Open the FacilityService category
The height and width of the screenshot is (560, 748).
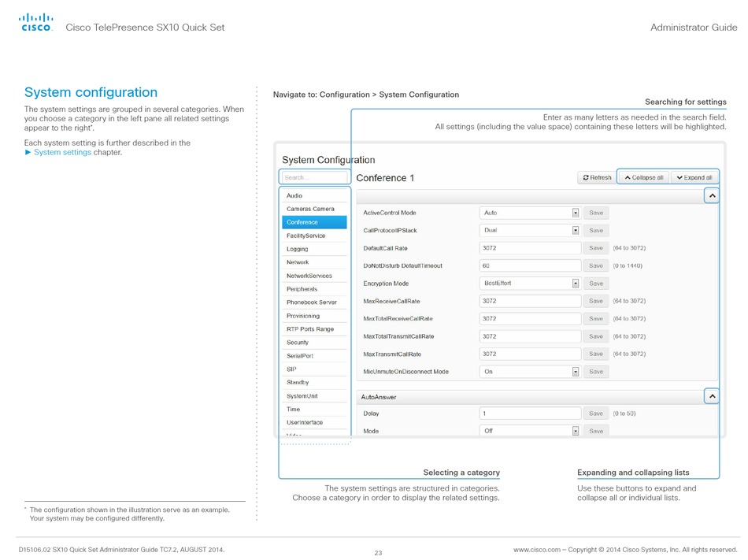314,235
